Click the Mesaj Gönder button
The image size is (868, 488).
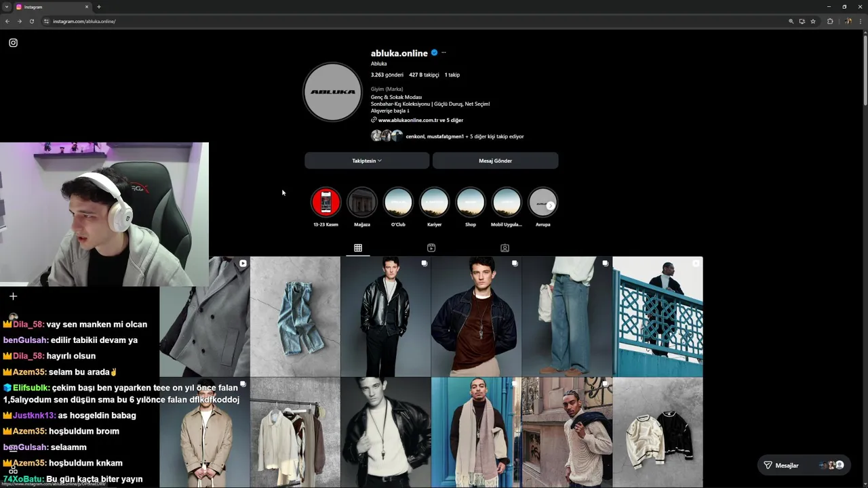pos(495,161)
